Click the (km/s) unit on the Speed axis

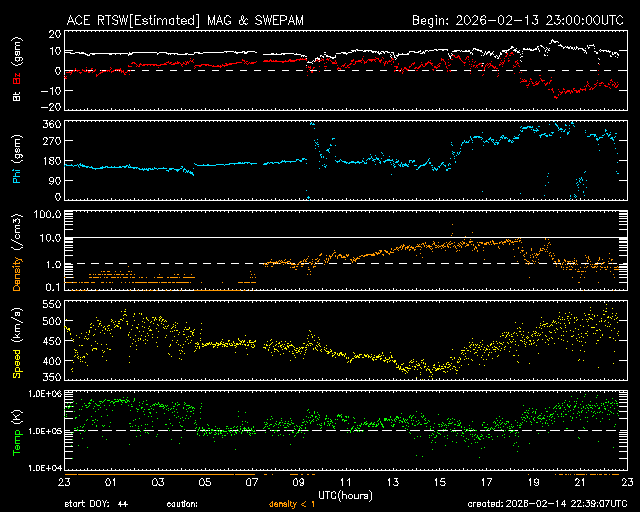point(17,325)
